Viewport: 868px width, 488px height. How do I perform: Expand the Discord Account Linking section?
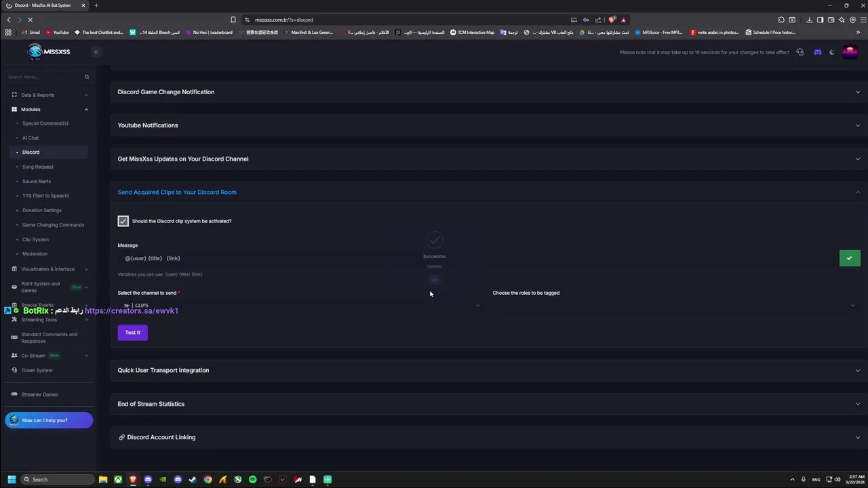[x=488, y=437]
